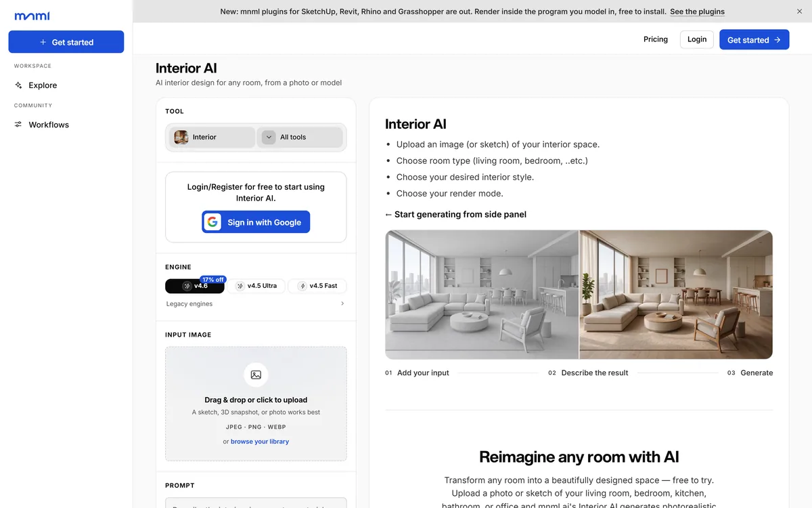Image resolution: width=812 pixels, height=508 pixels.
Task: Select the v4.6 engine
Action: 195,286
